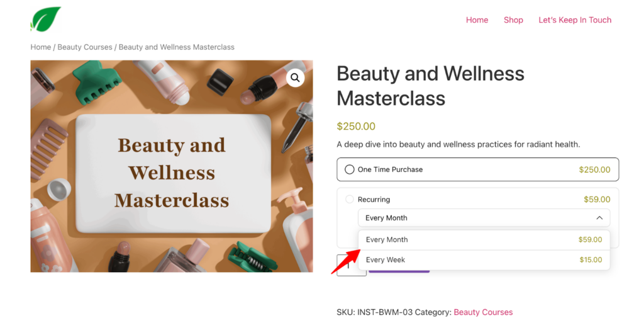Open Beauty Courses category link beside SKU
This screenshot has width=644, height=325.
[x=483, y=312]
